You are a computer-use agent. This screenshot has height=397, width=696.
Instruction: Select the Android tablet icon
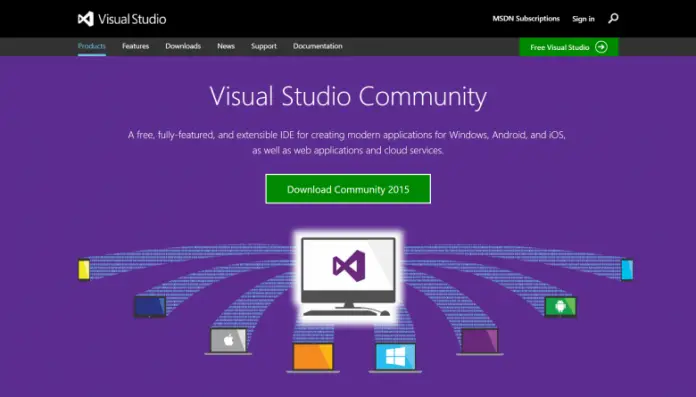(x=561, y=306)
